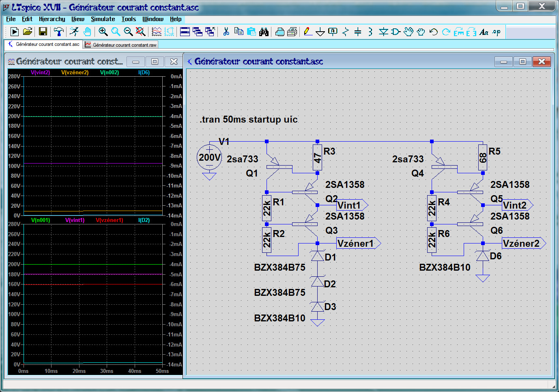Place a Resistor component tool
This screenshot has height=392, width=559.
[x=346, y=32]
